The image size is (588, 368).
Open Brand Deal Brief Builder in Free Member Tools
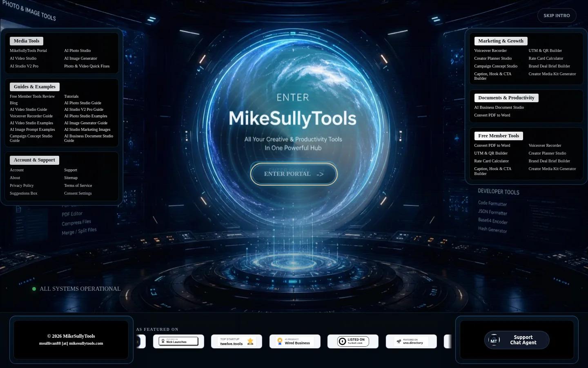pyautogui.click(x=549, y=161)
